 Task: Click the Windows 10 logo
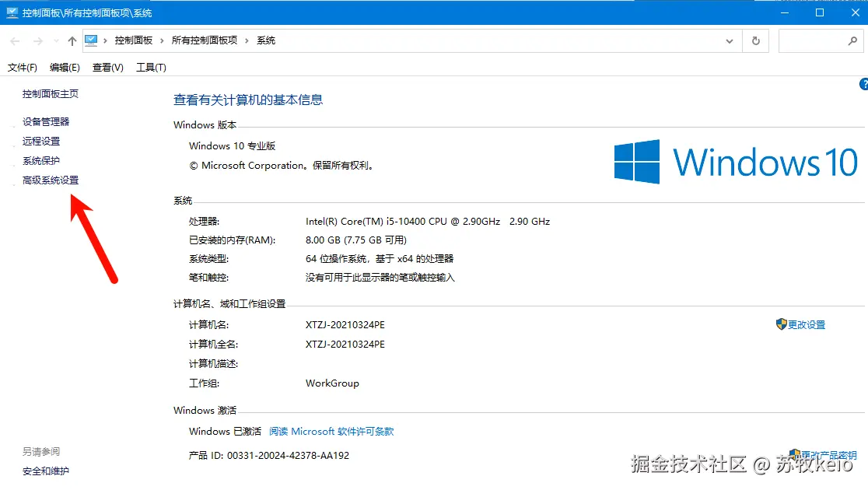pos(737,162)
